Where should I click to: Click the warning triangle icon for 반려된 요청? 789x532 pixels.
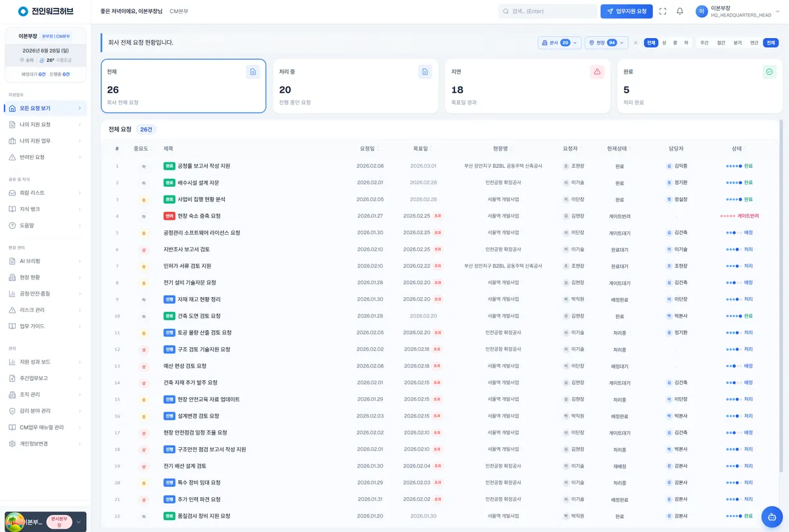click(12, 157)
